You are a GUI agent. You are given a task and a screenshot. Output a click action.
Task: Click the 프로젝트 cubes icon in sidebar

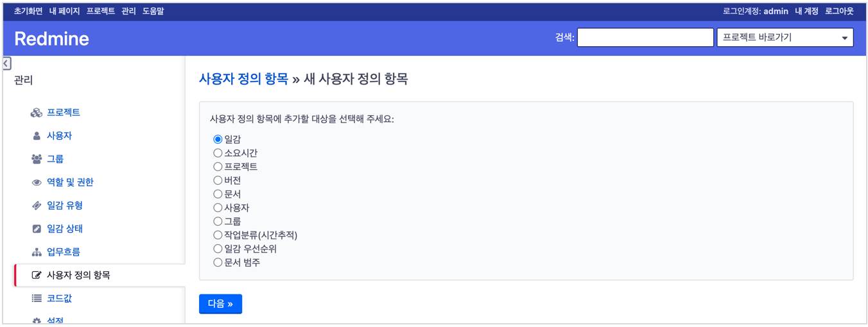click(x=37, y=113)
